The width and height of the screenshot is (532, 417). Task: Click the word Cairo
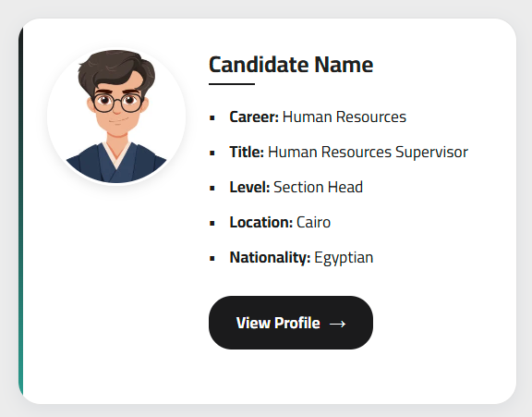[313, 223]
